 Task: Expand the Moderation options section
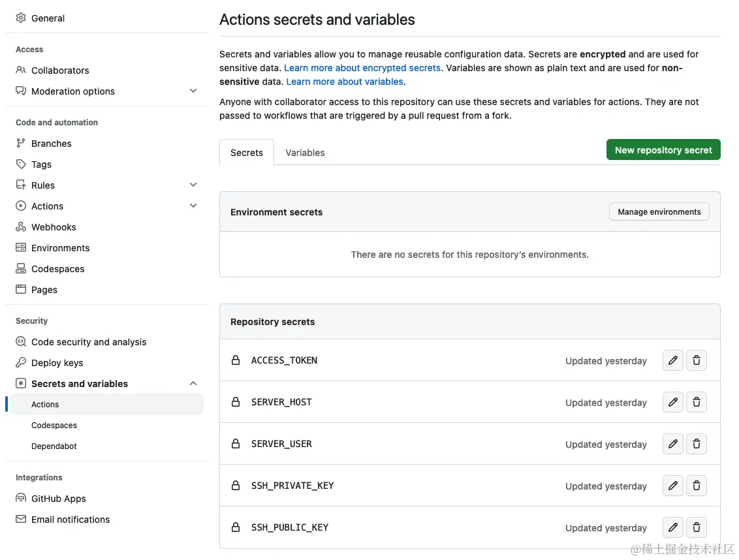(x=193, y=91)
